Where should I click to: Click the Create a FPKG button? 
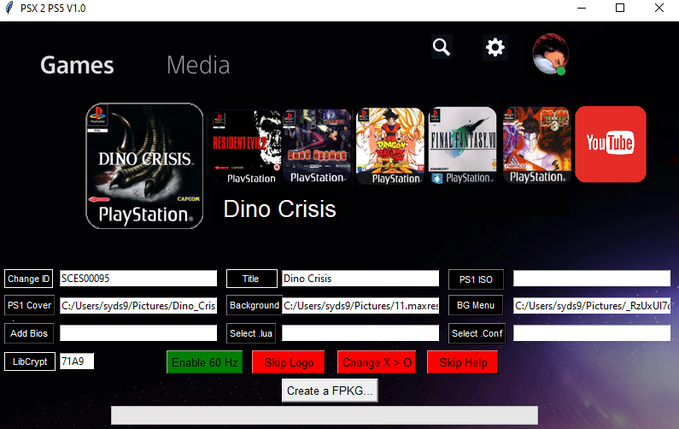point(329,391)
